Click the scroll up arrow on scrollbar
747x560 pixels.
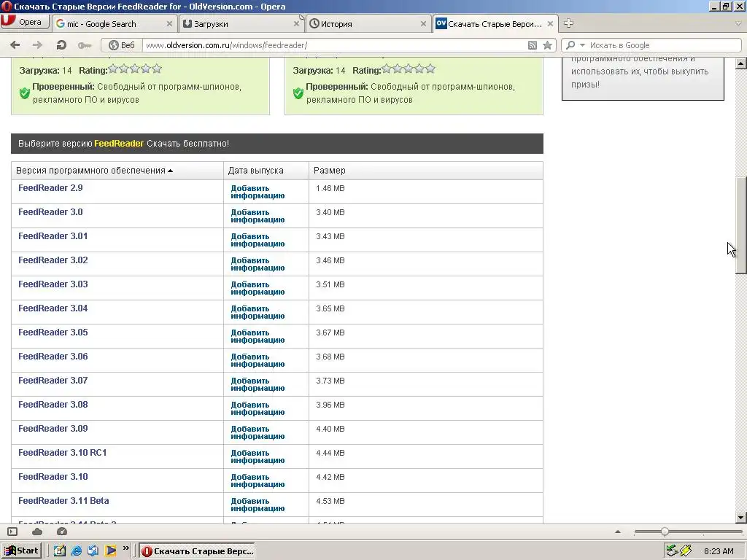click(741, 63)
